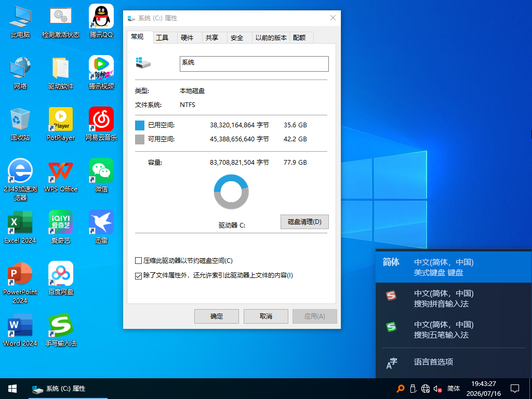
Task: Switch to the 安全 tab
Action: 237,37
